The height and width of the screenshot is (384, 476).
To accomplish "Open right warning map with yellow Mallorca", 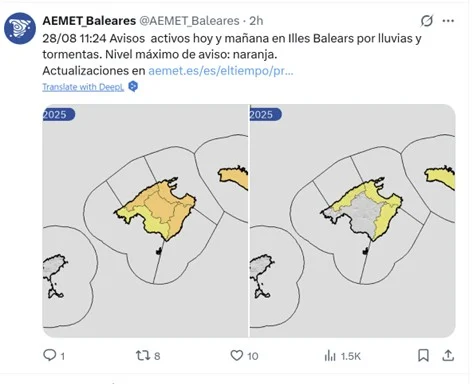I will tap(353, 221).
